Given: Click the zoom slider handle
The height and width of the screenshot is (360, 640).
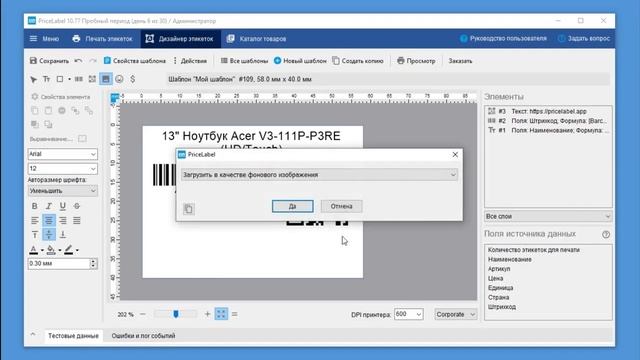Looking at the screenshot, I should (176, 314).
